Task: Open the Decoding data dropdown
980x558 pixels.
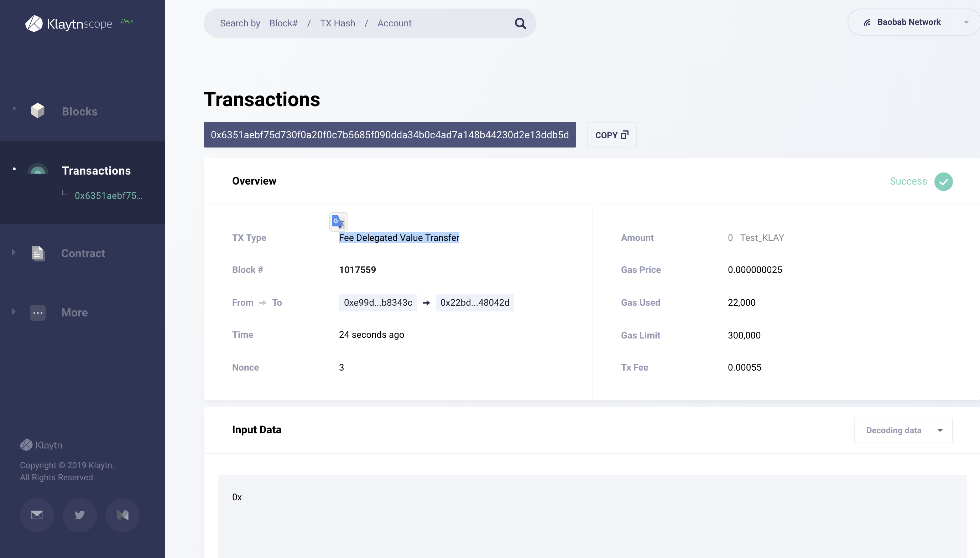Action: (903, 430)
